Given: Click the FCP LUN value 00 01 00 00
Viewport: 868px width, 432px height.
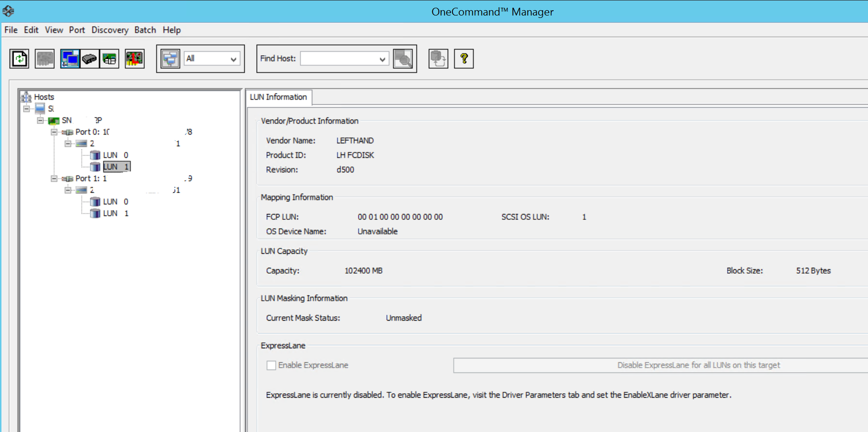Looking at the screenshot, I should (400, 217).
